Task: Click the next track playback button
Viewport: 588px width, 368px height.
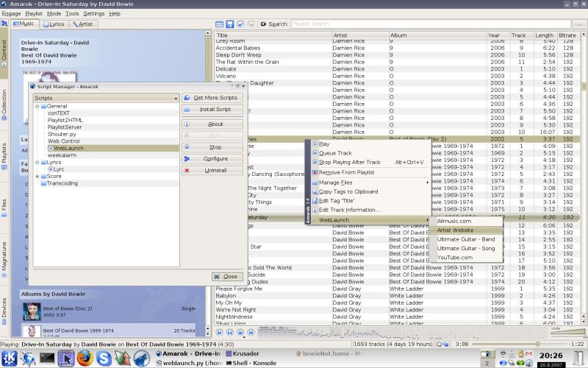Action: pyautogui.click(x=251, y=333)
